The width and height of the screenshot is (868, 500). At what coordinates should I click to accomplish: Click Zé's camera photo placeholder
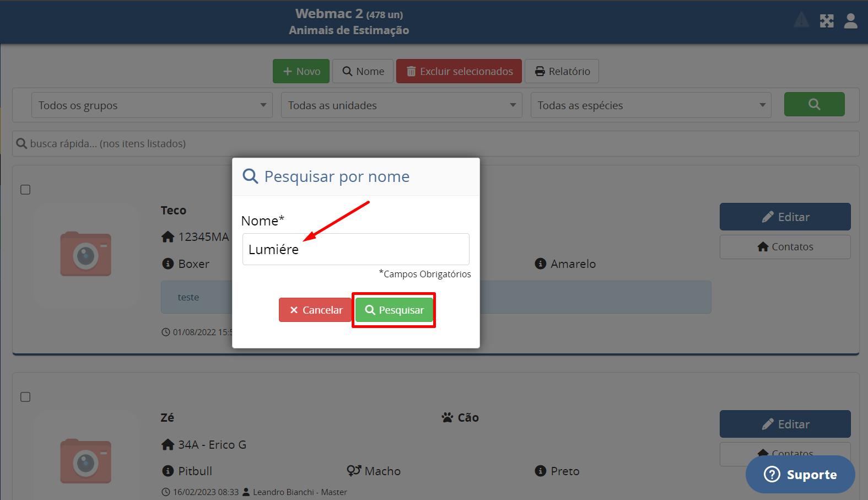coord(86,461)
